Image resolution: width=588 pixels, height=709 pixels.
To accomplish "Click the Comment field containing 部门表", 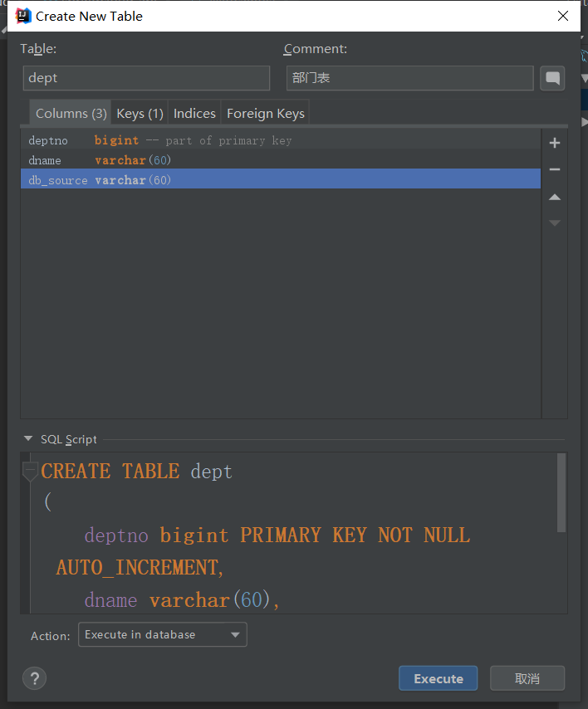I will 409,78.
